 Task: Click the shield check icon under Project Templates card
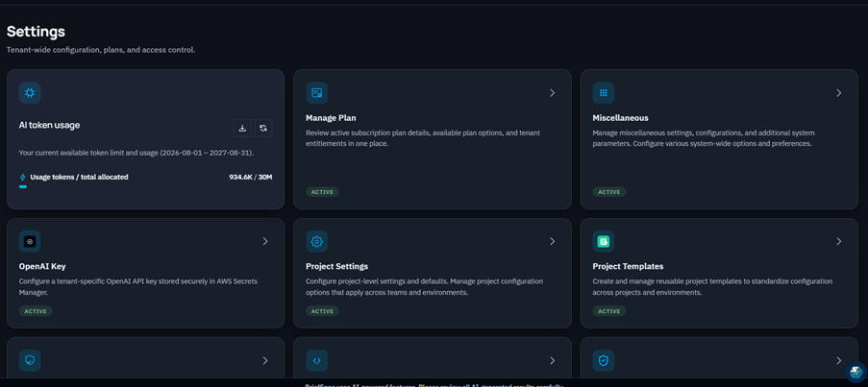pos(604,360)
